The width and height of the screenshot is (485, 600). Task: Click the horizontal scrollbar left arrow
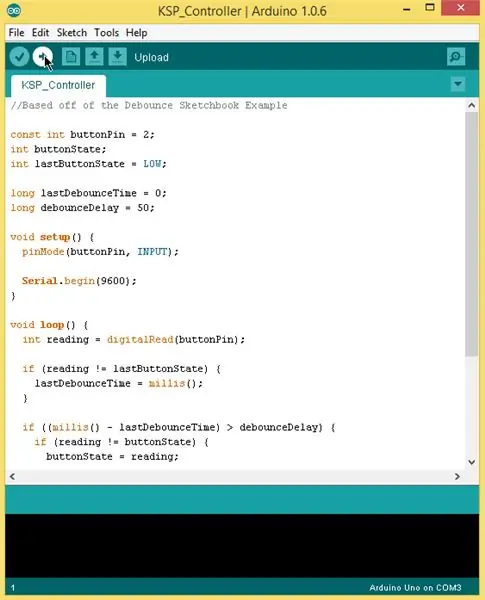tap(12, 476)
